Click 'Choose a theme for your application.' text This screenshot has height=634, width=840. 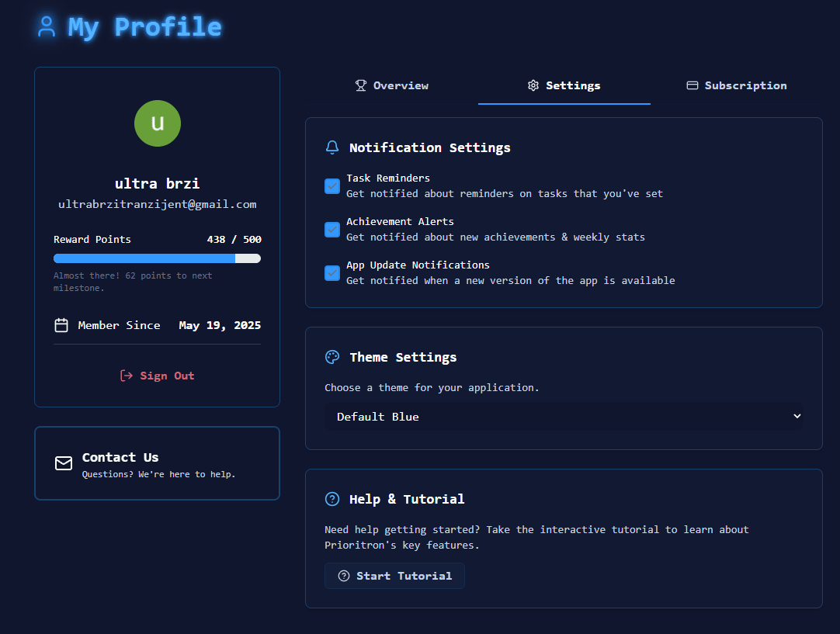pos(432,388)
